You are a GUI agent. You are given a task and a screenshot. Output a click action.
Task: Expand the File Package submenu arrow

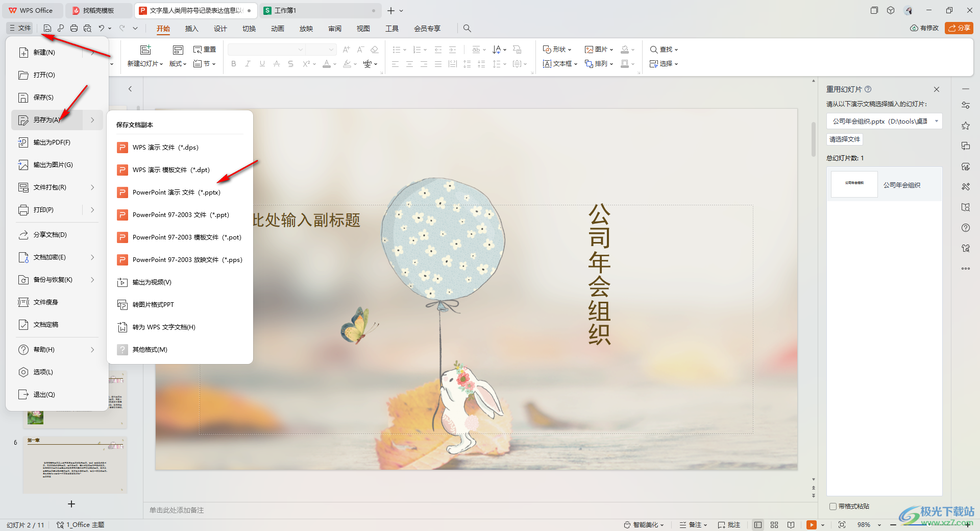[x=92, y=187]
